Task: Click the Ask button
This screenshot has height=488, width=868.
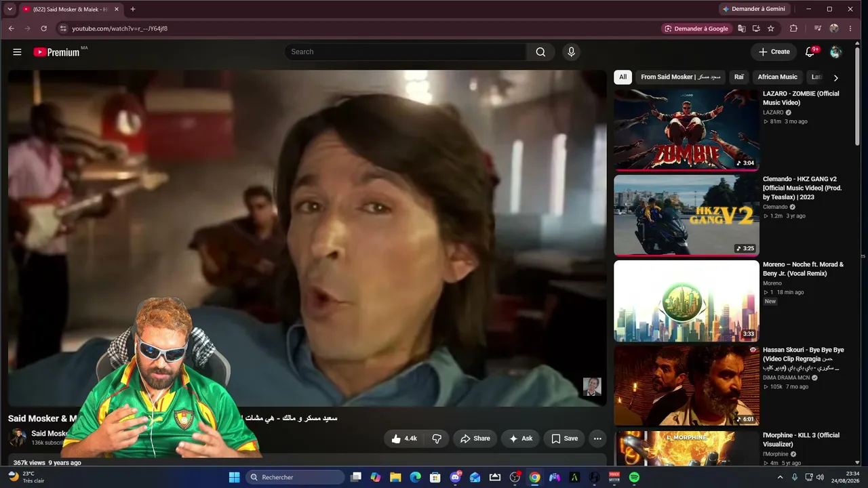Action: click(x=520, y=439)
